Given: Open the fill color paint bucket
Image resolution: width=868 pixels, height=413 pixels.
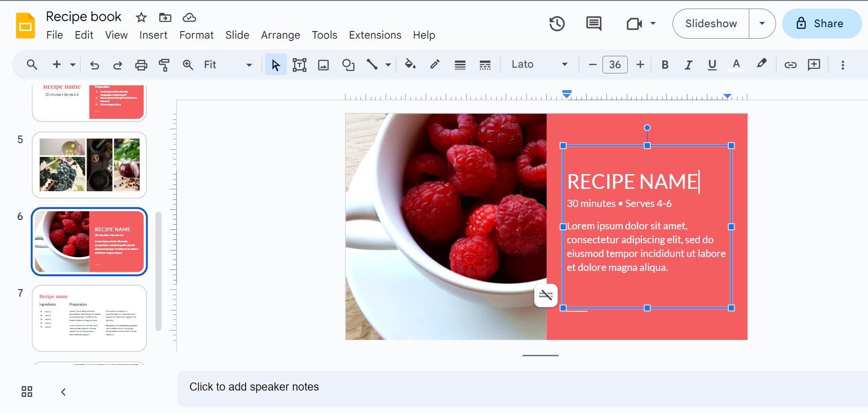Looking at the screenshot, I should tap(410, 64).
